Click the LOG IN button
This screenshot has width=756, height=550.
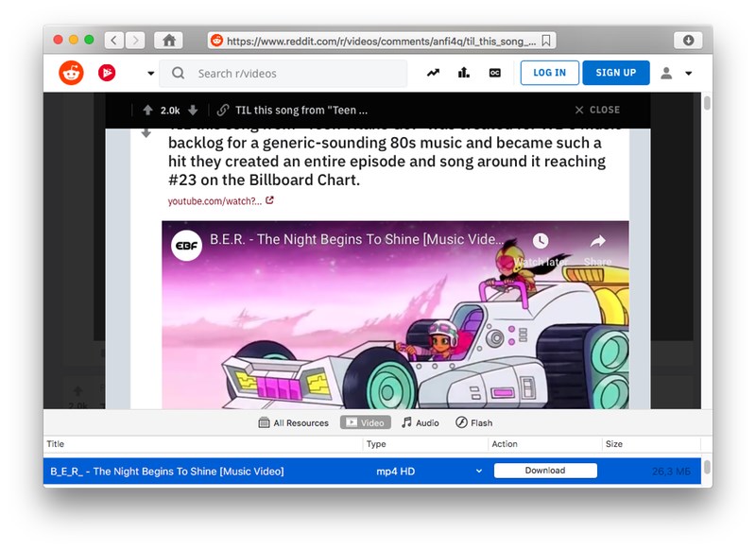549,73
